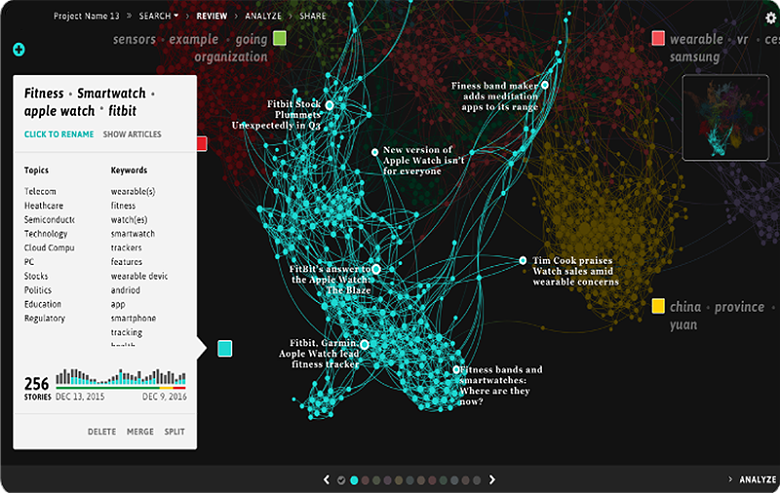
Task: Open settings gear icon
Action: pos(771,18)
